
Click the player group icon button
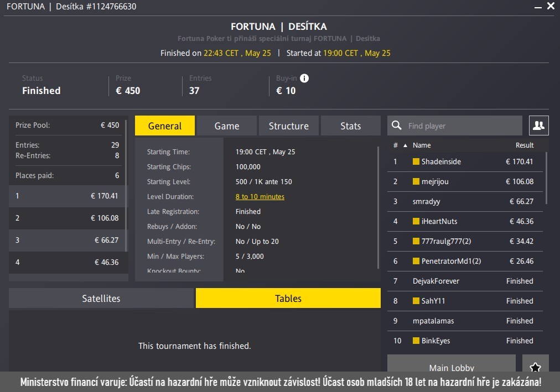point(538,126)
